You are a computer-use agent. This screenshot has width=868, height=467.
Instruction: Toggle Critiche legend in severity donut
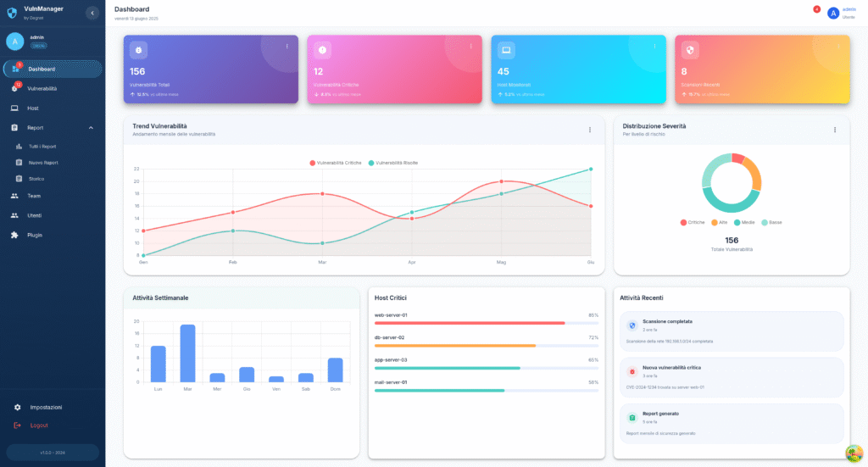(693, 222)
